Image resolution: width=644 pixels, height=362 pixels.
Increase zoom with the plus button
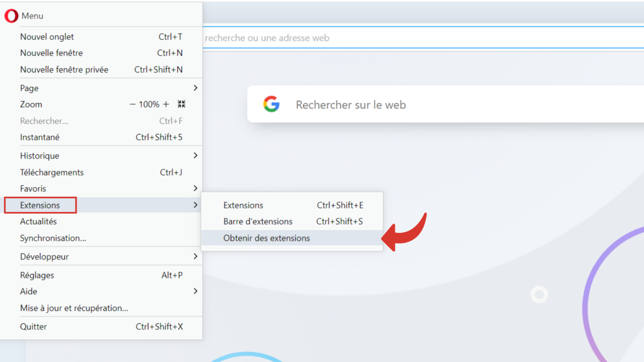166,105
